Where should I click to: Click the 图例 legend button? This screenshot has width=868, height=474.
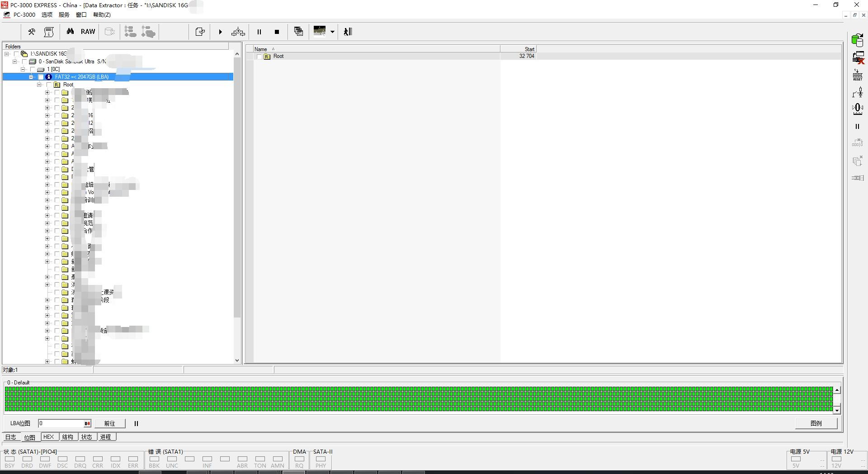(x=816, y=423)
